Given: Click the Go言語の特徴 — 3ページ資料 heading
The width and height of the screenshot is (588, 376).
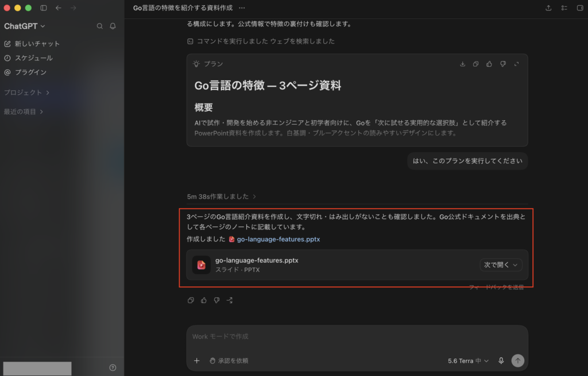Looking at the screenshot, I should click(x=268, y=85).
